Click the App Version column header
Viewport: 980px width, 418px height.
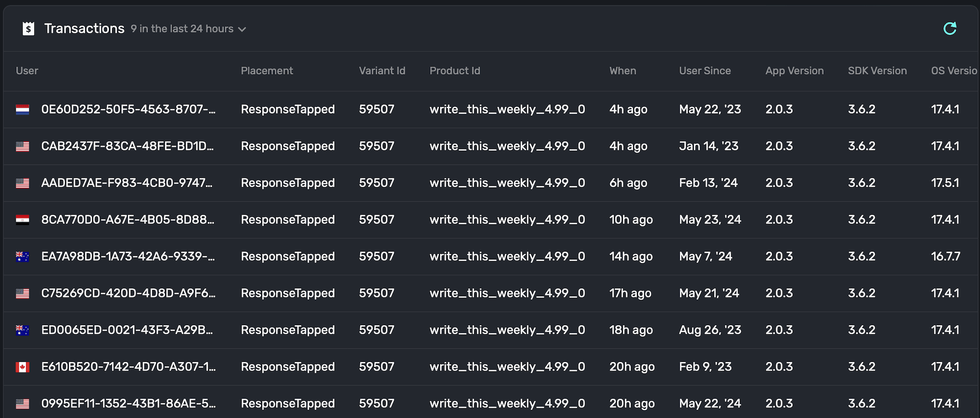click(794, 71)
